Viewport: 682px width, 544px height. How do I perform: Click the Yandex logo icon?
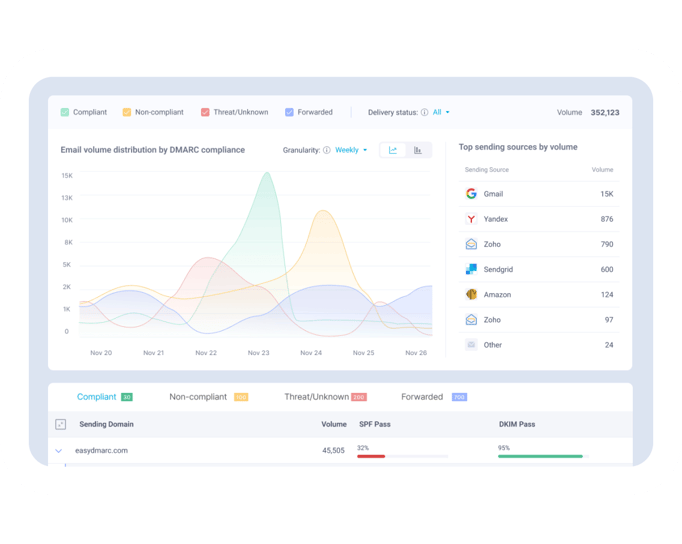point(471,219)
